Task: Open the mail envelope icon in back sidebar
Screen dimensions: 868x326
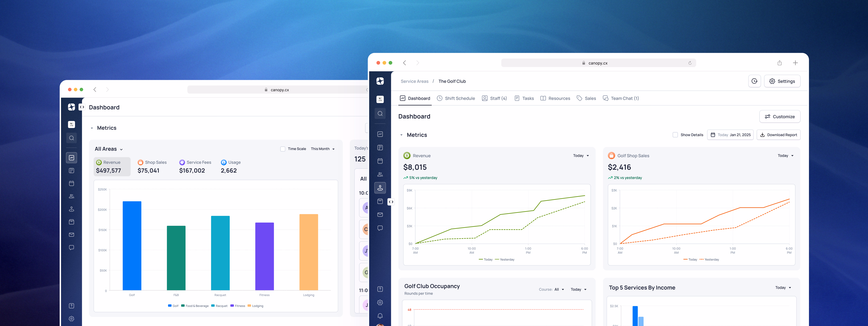Action: click(x=71, y=234)
